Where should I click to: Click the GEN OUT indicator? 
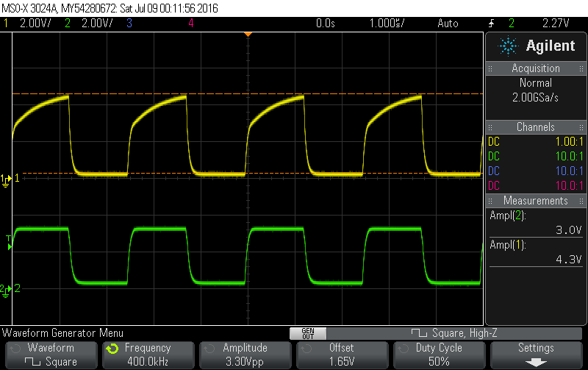pyautogui.click(x=308, y=333)
